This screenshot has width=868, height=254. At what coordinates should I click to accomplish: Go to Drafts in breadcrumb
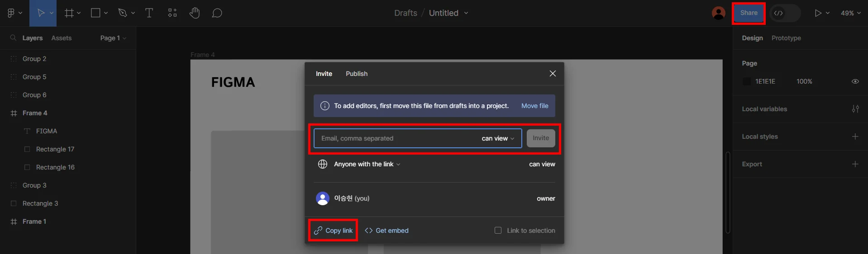405,13
